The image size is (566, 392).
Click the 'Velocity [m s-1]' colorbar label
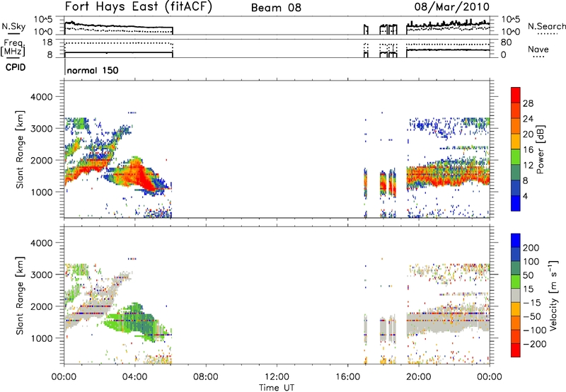(553, 295)
